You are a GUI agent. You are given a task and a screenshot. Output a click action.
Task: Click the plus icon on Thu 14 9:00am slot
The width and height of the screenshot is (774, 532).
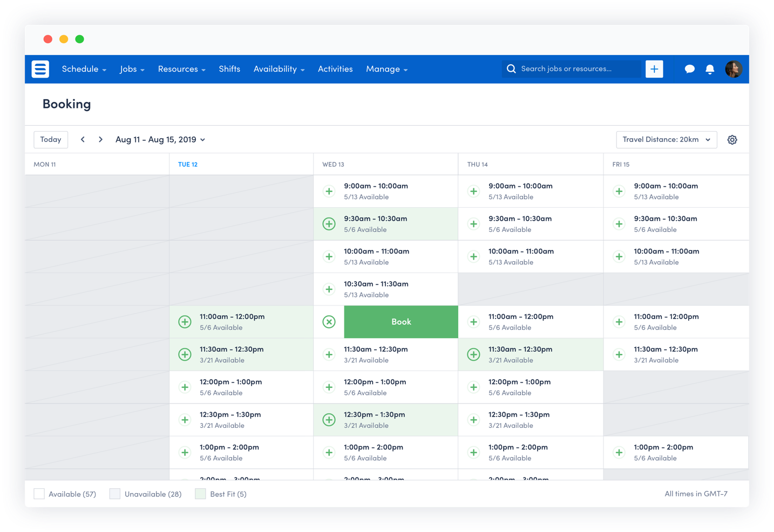(x=473, y=191)
